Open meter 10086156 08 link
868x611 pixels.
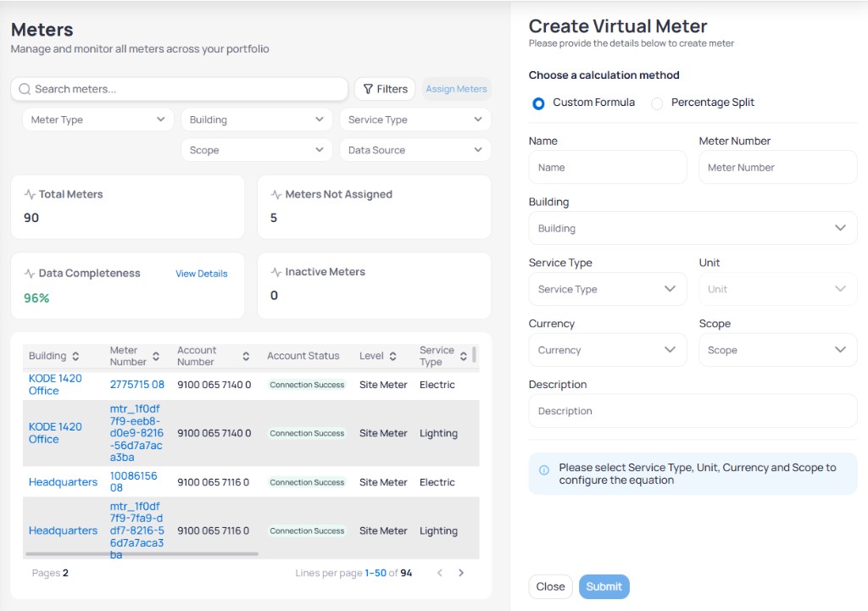coord(133,481)
